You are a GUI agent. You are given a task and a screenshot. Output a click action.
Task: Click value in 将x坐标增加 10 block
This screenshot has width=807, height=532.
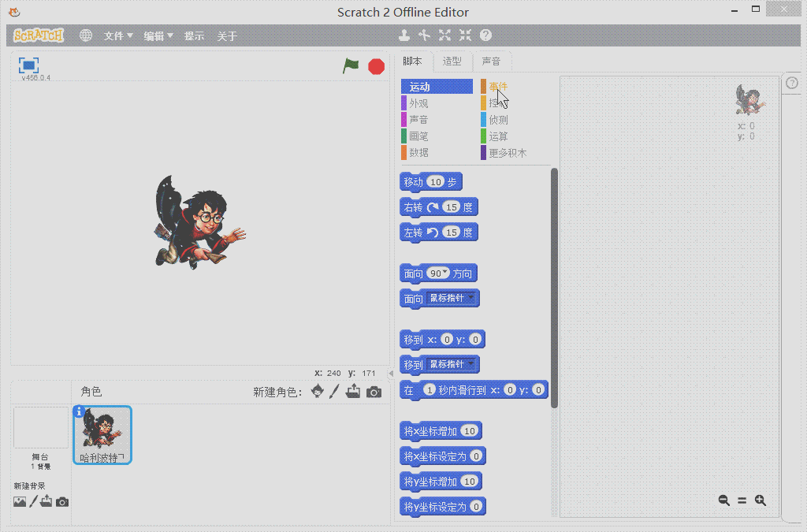point(470,430)
